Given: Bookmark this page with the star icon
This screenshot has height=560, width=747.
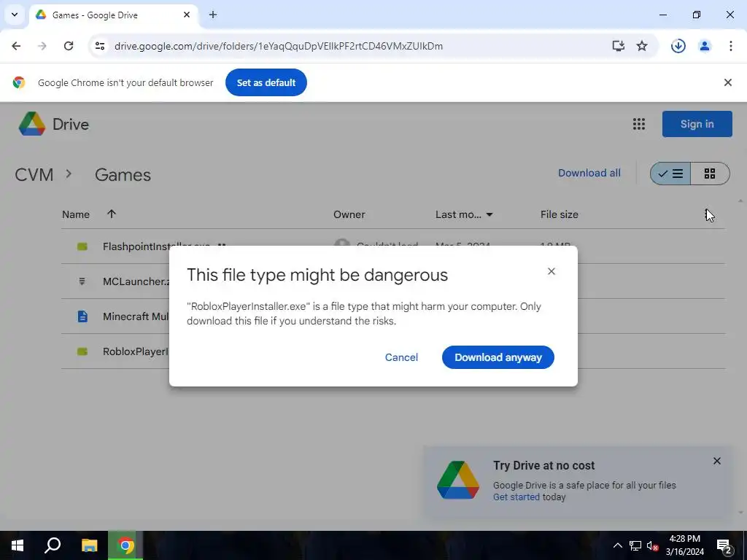Looking at the screenshot, I should [642, 46].
